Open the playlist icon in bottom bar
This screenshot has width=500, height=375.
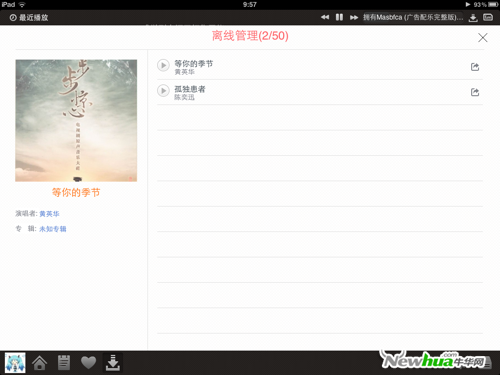[x=64, y=363]
